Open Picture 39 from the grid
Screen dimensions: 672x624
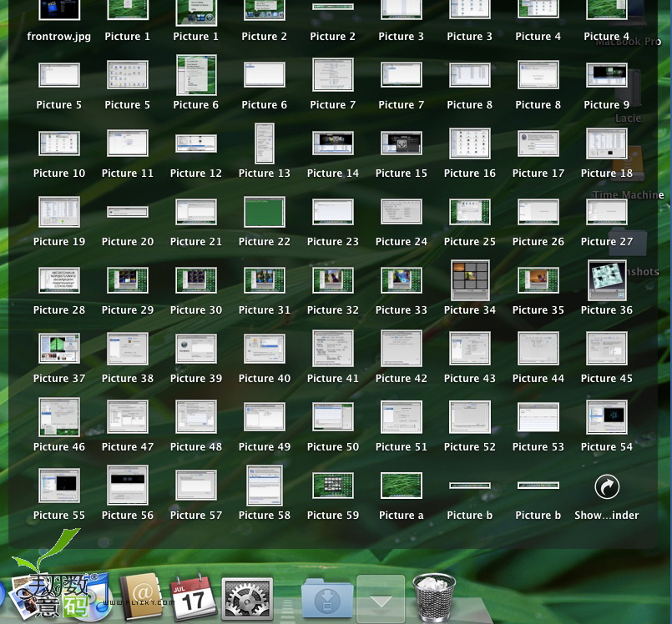tap(196, 349)
